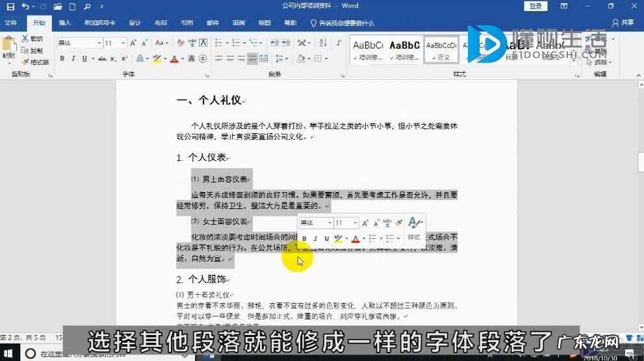Click the Character Border icon

tap(203, 43)
